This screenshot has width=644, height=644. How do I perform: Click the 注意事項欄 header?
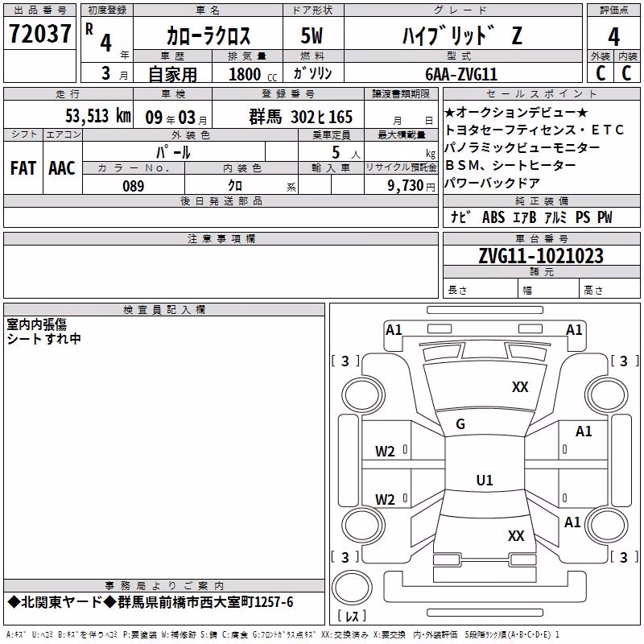click(221, 238)
